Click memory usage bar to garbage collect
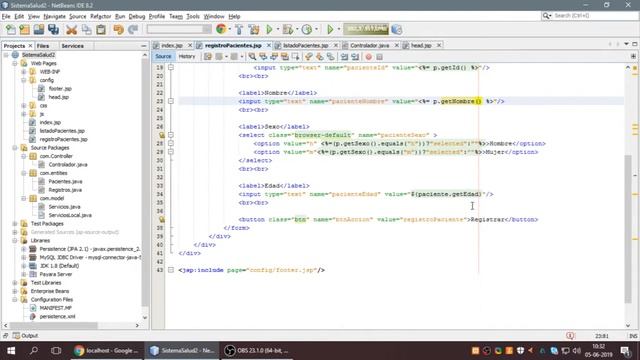The width and height of the screenshot is (640, 360). coord(366,29)
